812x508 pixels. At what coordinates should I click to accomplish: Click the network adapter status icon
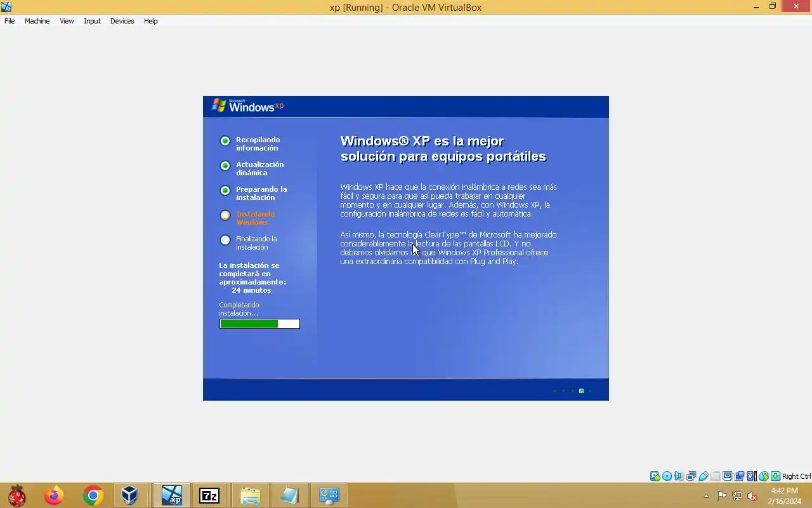(x=691, y=476)
